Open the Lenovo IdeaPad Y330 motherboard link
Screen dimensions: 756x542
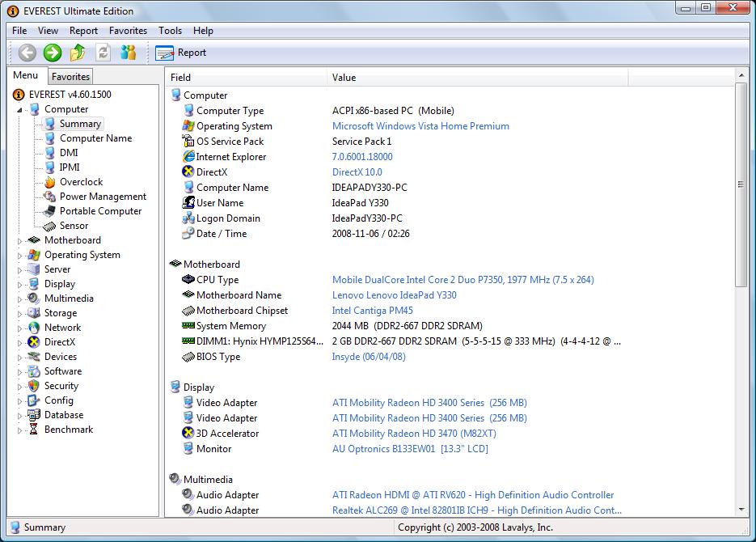[x=394, y=295]
